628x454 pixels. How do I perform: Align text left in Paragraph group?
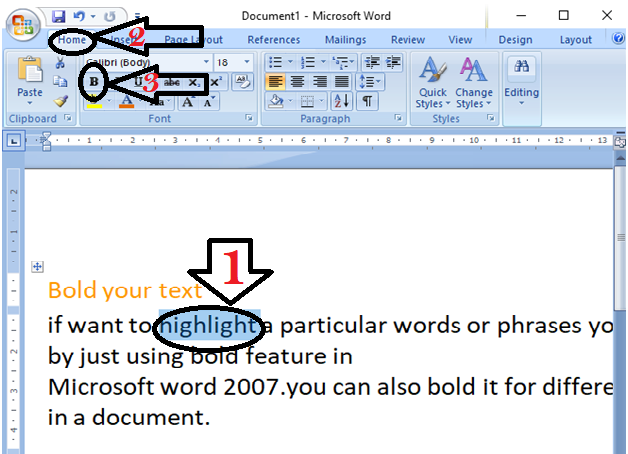pyautogui.click(x=275, y=82)
